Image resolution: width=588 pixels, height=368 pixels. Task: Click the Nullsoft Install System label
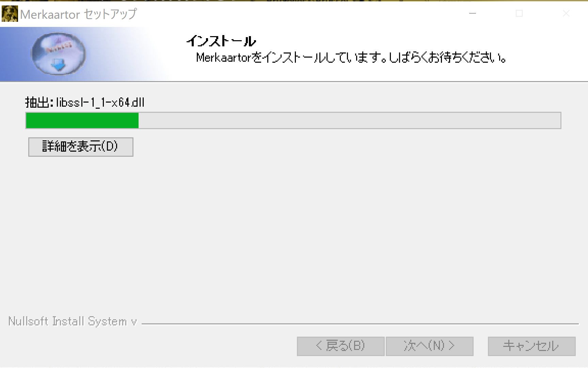coord(72,321)
